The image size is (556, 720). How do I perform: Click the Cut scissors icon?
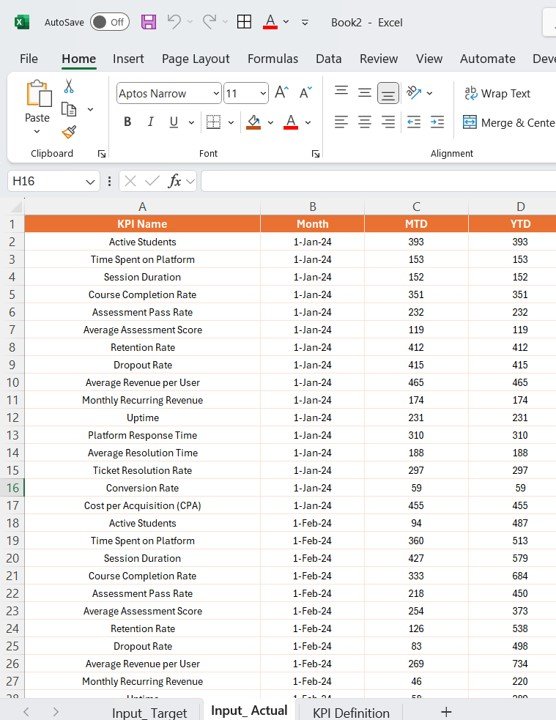[x=69, y=86]
